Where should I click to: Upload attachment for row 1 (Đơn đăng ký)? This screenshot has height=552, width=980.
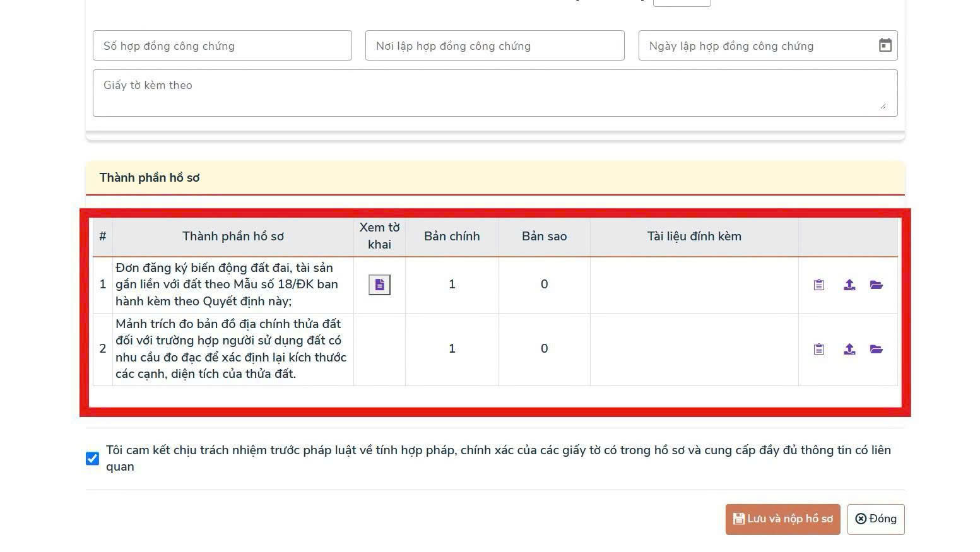pos(849,285)
